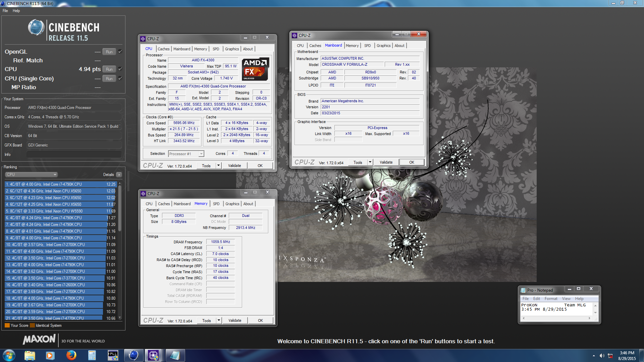Toggle CPU Single Core test checkbox
The image size is (644, 362).
point(120,78)
